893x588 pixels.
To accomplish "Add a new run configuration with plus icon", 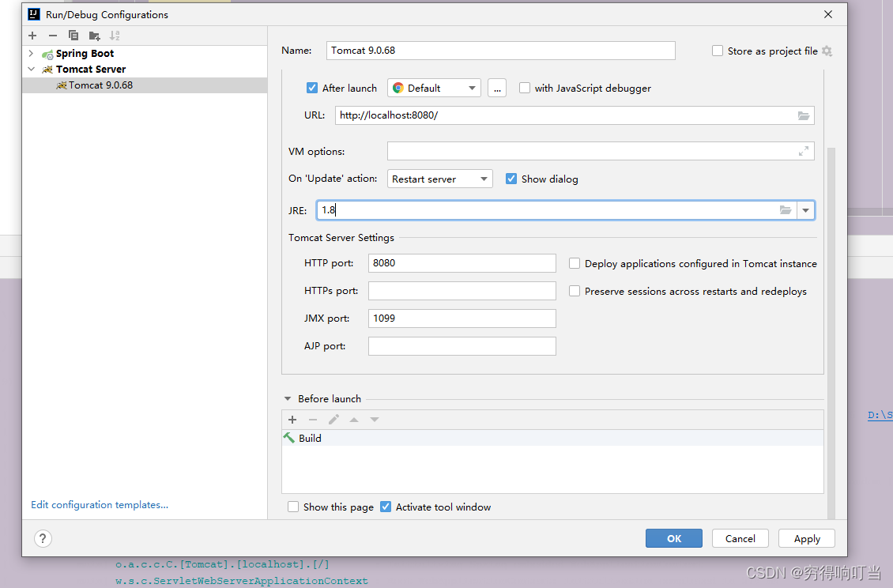I will pyautogui.click(x=32, y=36).
